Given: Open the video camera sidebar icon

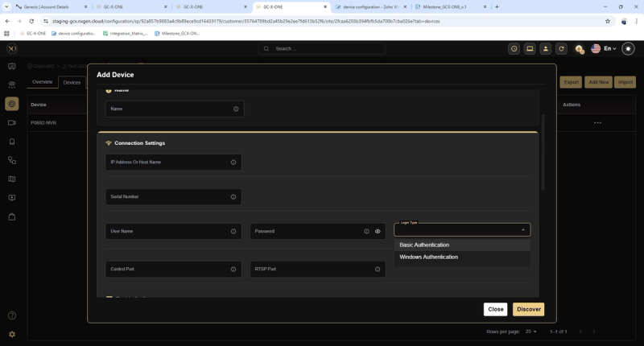Looking at the screenshot, I should tap(12, 123).
